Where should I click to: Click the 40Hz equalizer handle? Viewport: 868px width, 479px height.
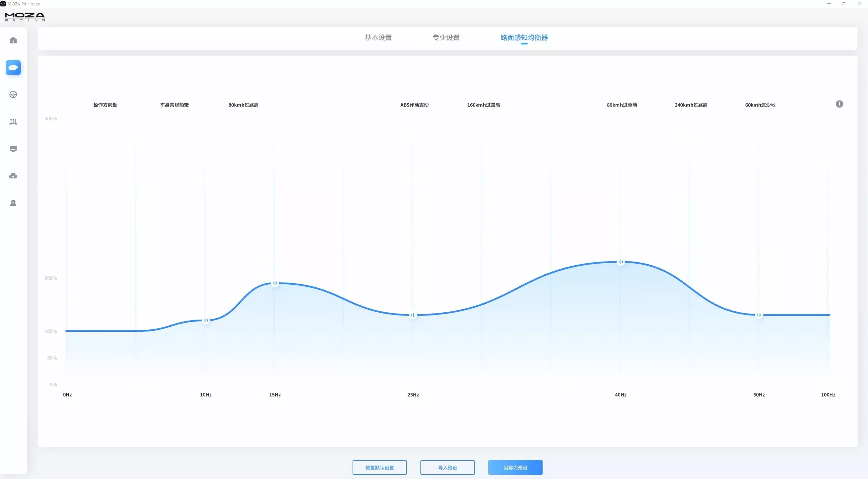[621, 262]
